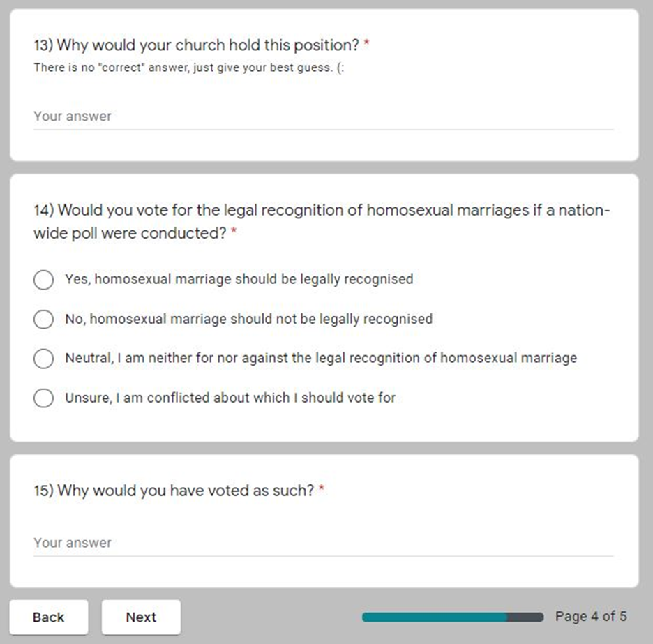Click the "Page 4 of 5" indicator

(591, 616)
